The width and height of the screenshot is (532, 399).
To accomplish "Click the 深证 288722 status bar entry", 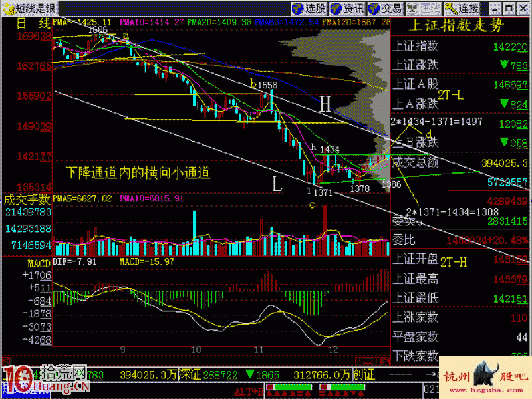I will tap(208, 375).
